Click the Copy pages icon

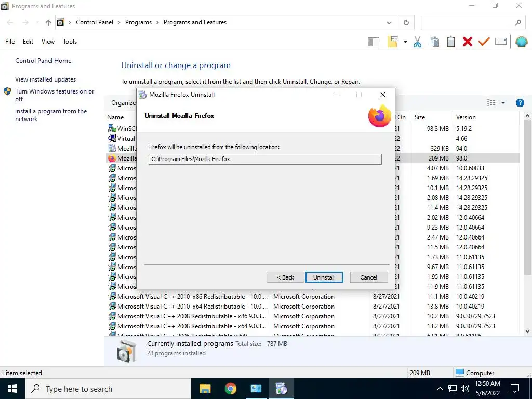[x=434, y=42]
